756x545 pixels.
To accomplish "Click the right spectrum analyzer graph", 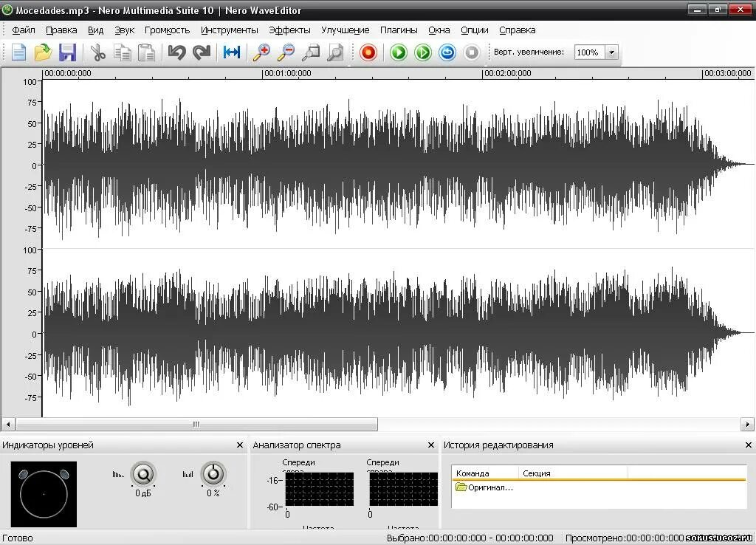I will coord(404,489).
